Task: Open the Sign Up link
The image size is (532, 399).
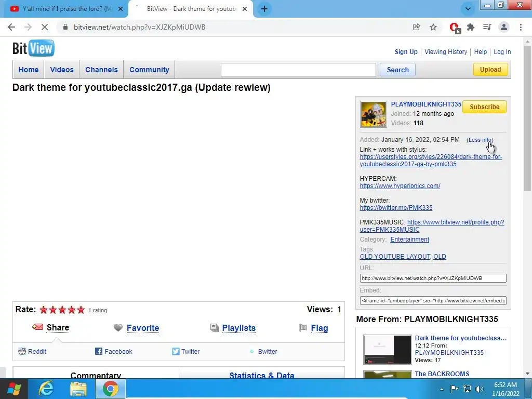Action: [406, 52]
